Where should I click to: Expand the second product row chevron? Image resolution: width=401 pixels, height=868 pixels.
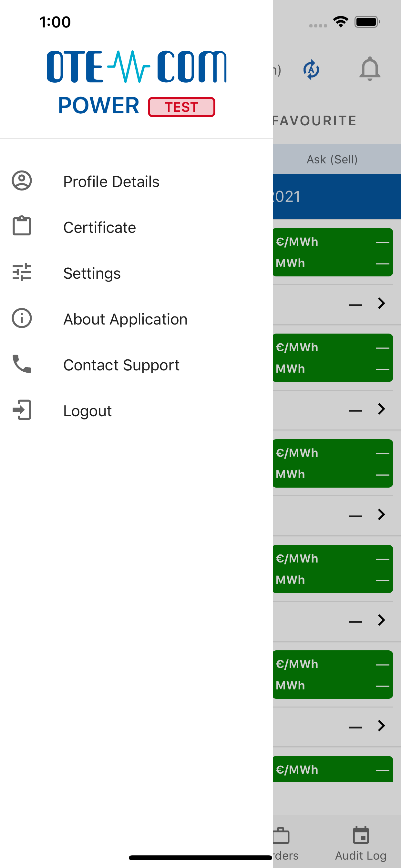tap(381, 409)
